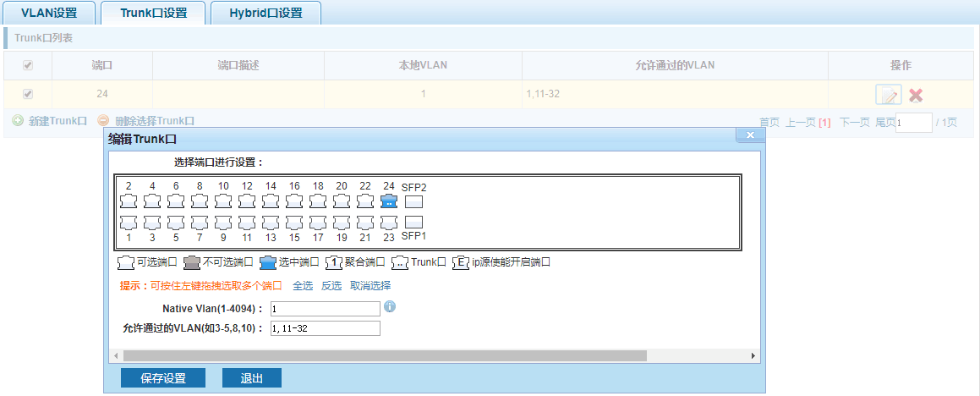Click the 允许通过的VLAN input field
This screenshot has height=396, width=980.
(x=325, y=328)
